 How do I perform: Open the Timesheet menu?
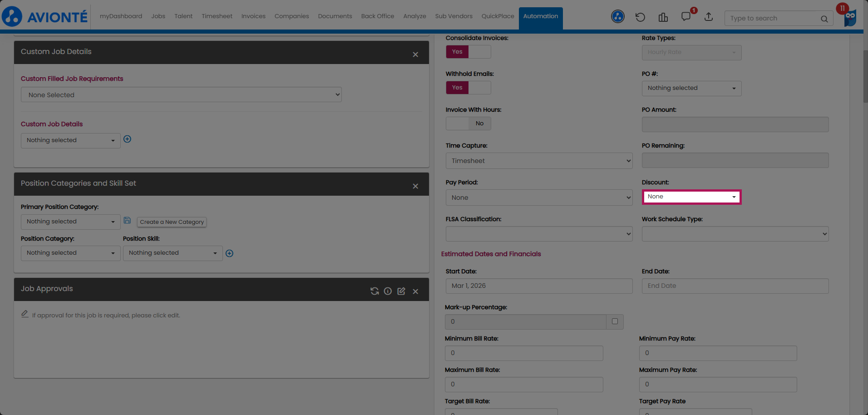(217, 16)
